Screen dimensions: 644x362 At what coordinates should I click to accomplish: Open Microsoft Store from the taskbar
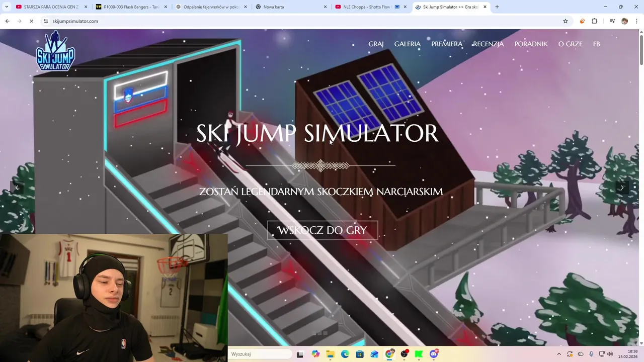click(360, 354)
